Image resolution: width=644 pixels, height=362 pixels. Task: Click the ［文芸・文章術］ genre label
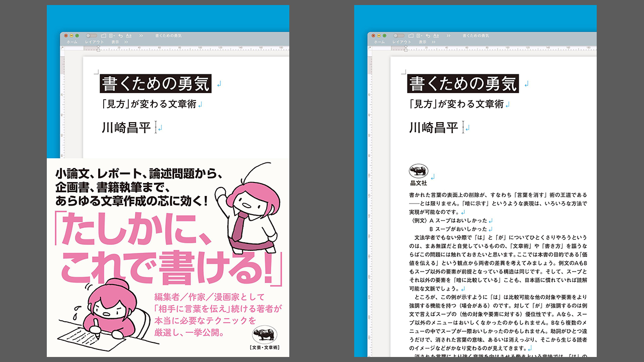(x=264, y=347)
